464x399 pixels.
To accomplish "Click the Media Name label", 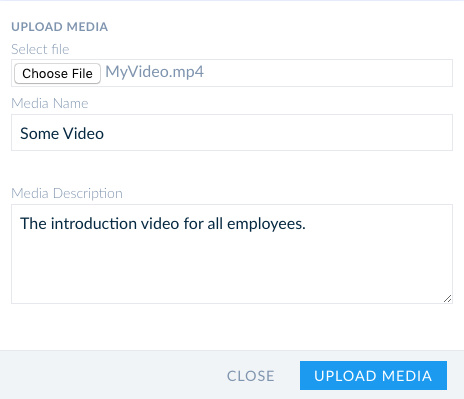I will [x=50, y=103].
